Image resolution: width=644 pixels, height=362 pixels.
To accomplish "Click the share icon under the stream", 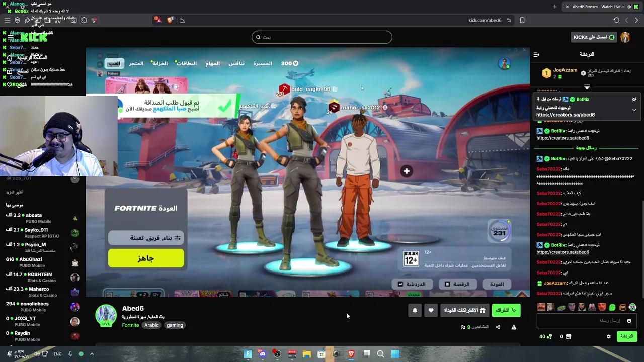I will (498, 327).
